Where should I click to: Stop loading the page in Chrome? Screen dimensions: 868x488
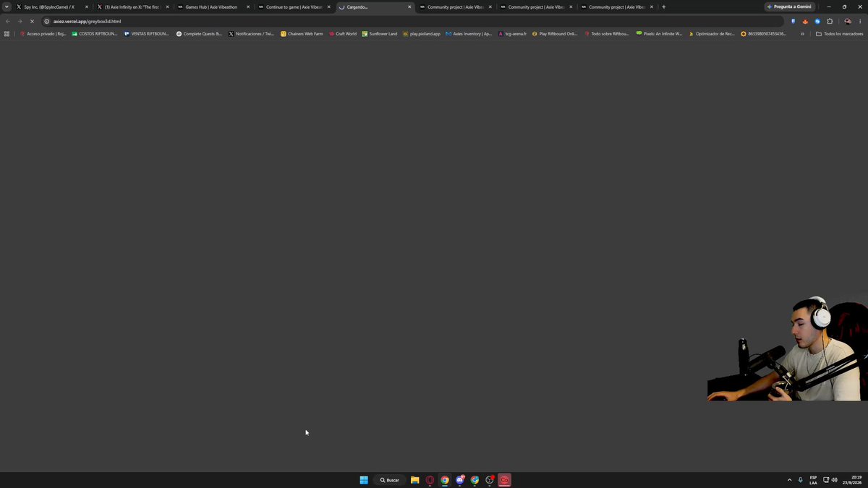pos(32,22)
